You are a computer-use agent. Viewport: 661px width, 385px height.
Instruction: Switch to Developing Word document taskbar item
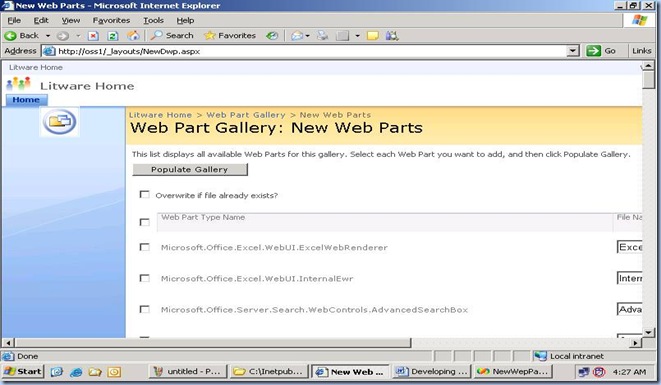(432, 372)
